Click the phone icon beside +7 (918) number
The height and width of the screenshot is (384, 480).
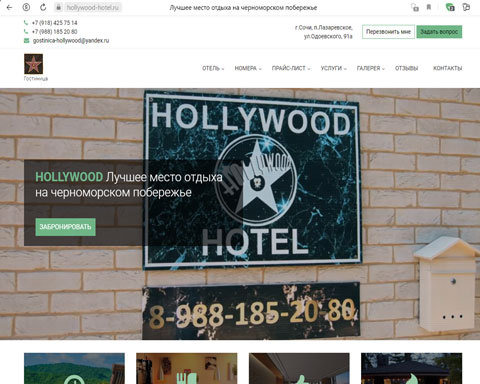click(26, 23)
